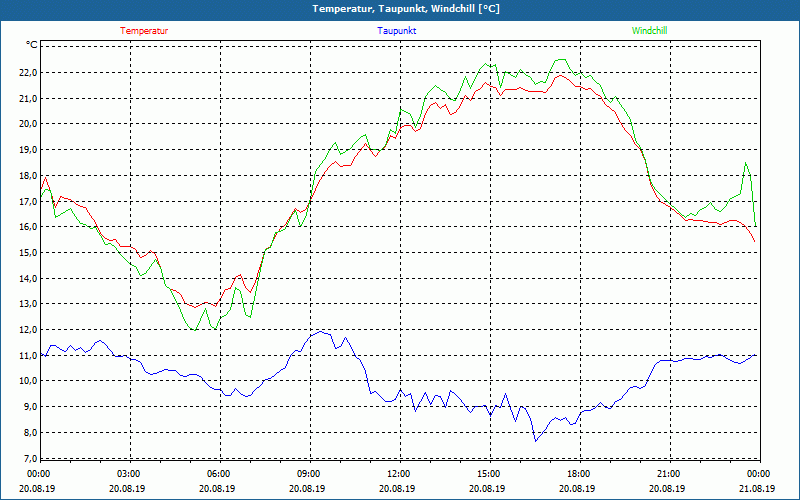Click the 17,0 y-axis value
800x500 pixels.
(29, 201)
